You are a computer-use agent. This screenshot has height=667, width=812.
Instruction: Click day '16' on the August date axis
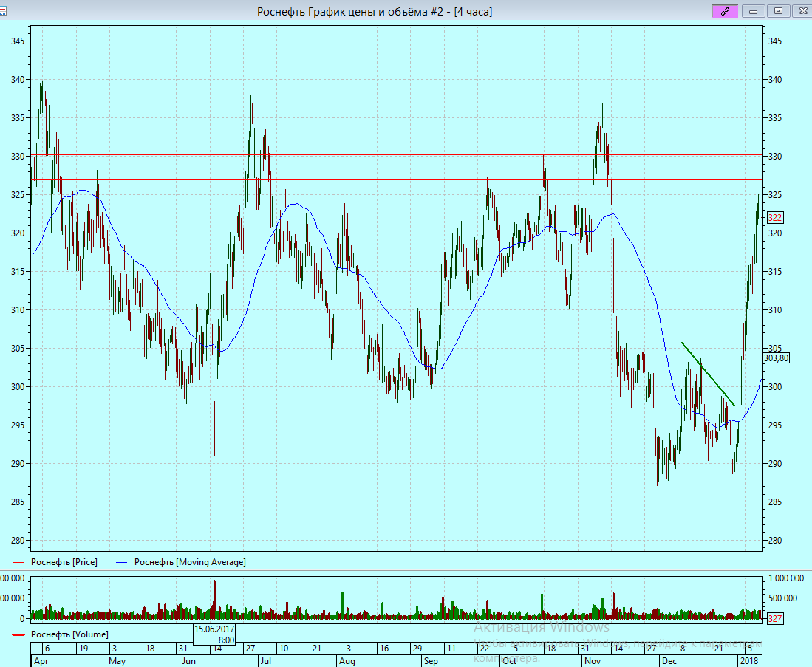click(x=383, y=649)
